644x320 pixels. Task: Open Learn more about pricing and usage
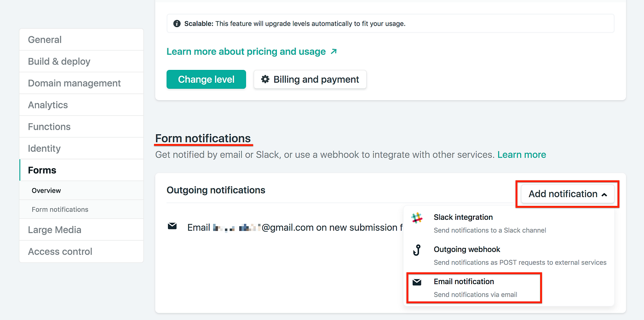pos(246,51)
